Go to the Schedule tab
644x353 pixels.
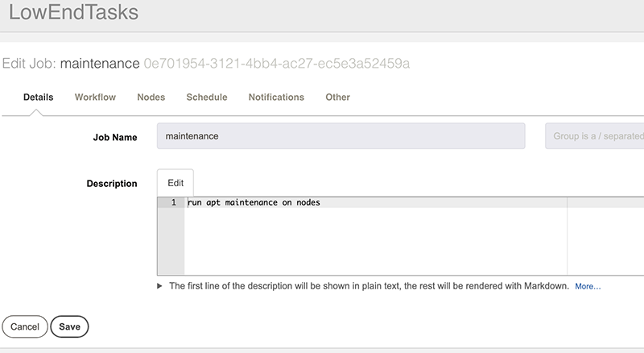click(x=207, y=98)
